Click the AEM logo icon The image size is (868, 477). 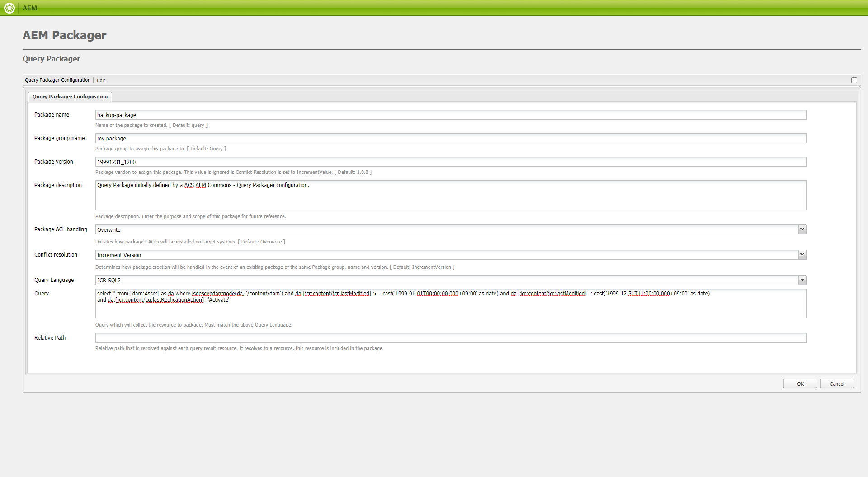coord(9,8)
